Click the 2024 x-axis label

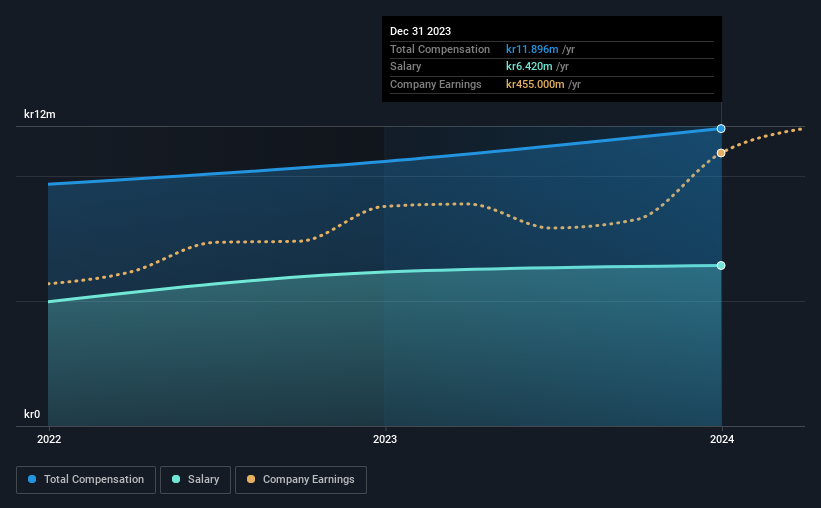[x=722, y=439]
